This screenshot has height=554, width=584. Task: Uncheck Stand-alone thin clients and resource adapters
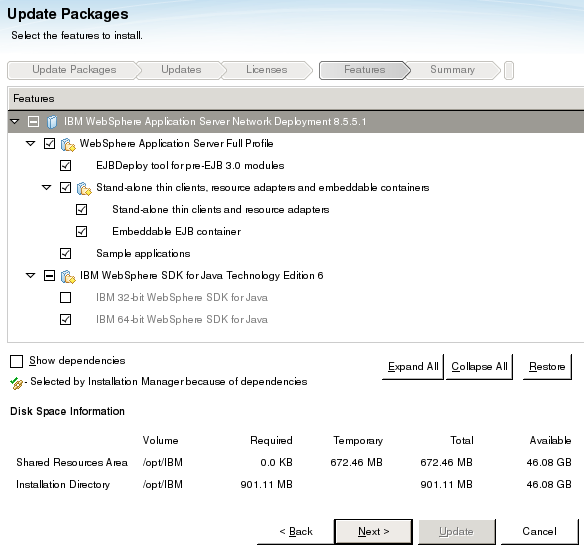pyautogui.click(x=82, y=209)
